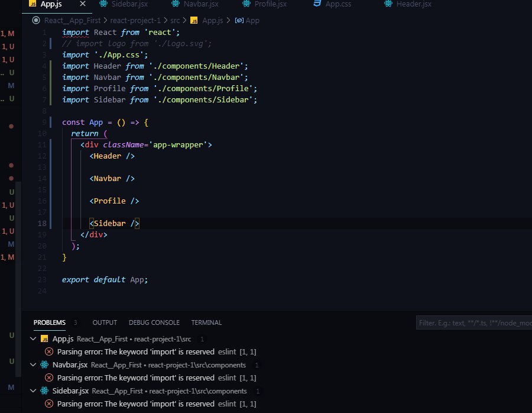Click the error icon under App.js in Problems
The height and width of the screenshot is (413, 532).
pyautogui.click(x=49, y=351)
